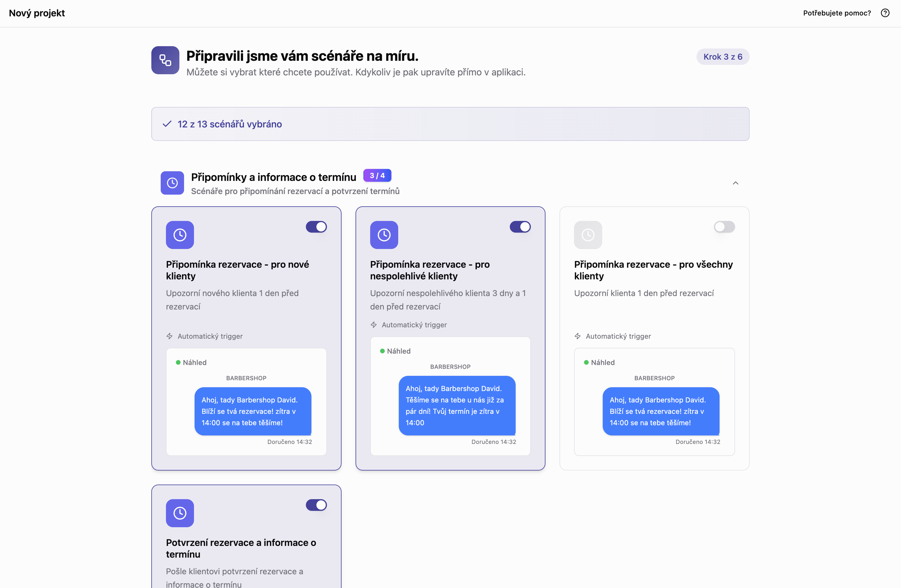Click clock icon on 'pro nové klienty' card
The width and height of the screenshot is (901, 588).
180,235
